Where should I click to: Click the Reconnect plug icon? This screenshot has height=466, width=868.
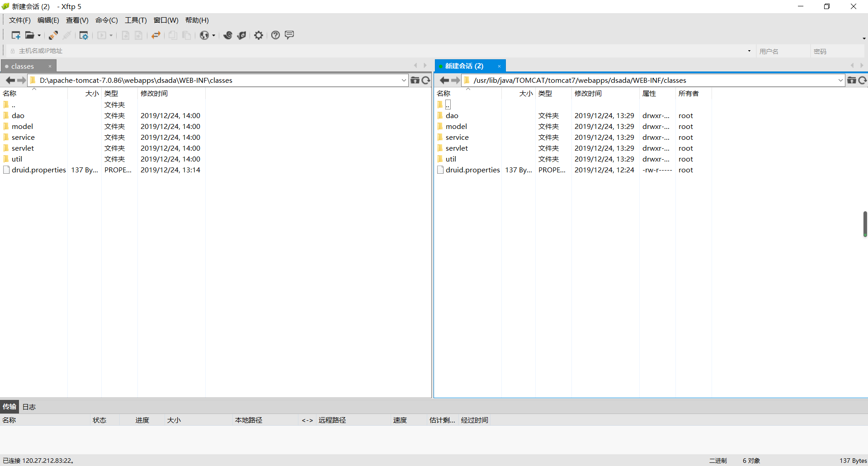[x=53, y=35]
